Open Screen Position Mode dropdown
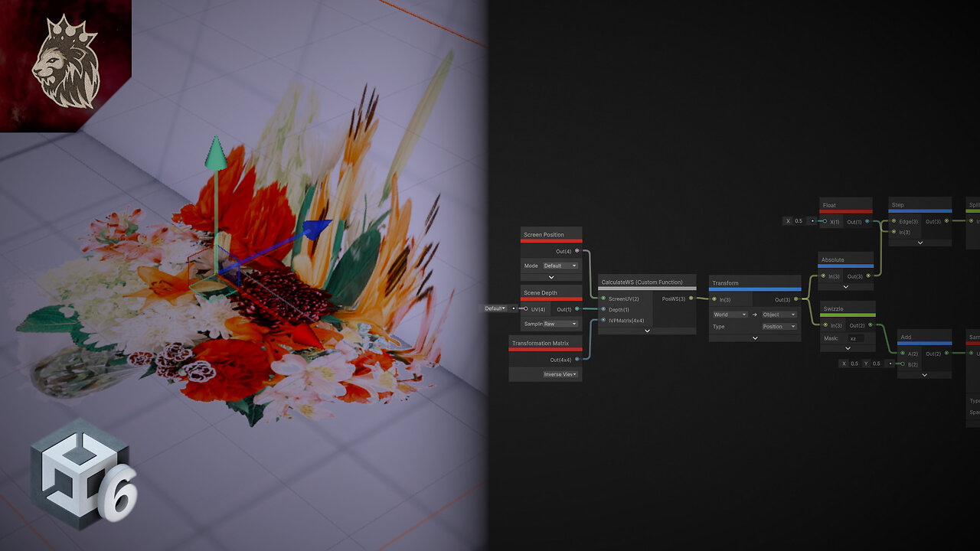This screenshot has width=980, height=551. pyautogui.click(x=561, y=266)
